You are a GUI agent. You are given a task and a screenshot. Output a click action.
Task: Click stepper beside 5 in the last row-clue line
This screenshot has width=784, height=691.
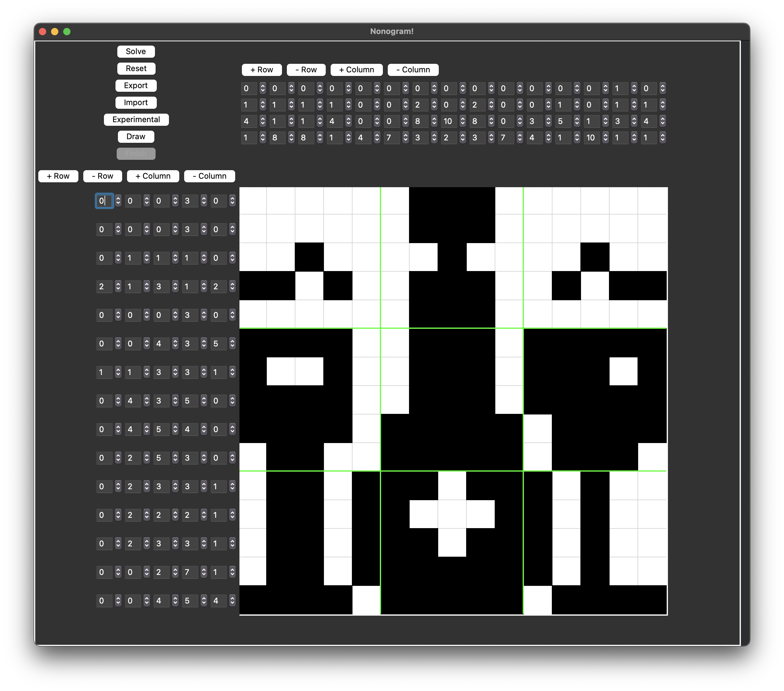(204, 600)
